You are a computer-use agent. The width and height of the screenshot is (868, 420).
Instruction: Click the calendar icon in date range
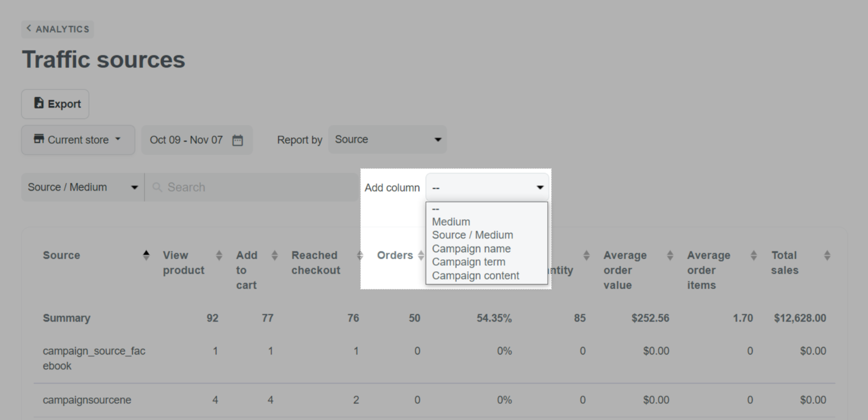tap(238, 141)
